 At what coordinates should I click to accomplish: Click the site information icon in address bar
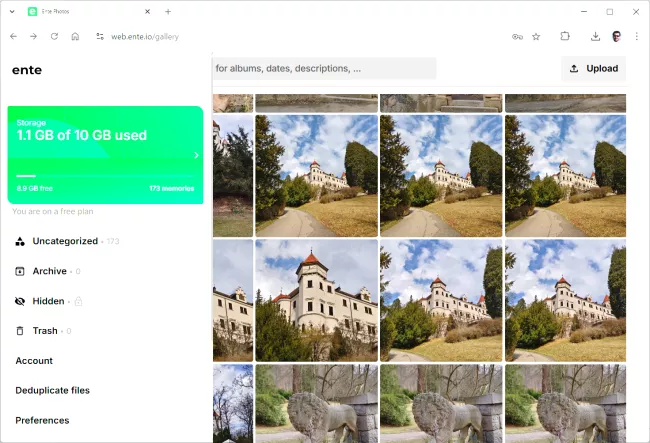pos(100,36)
